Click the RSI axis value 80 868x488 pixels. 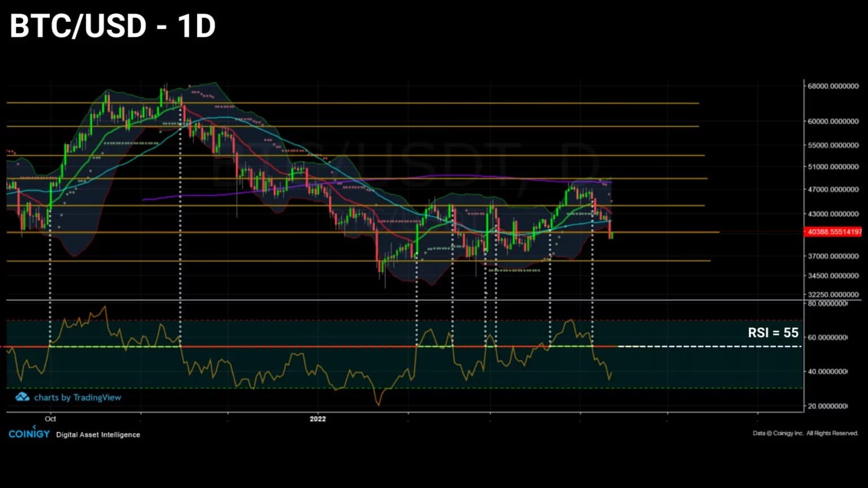(x=828, y=304)
